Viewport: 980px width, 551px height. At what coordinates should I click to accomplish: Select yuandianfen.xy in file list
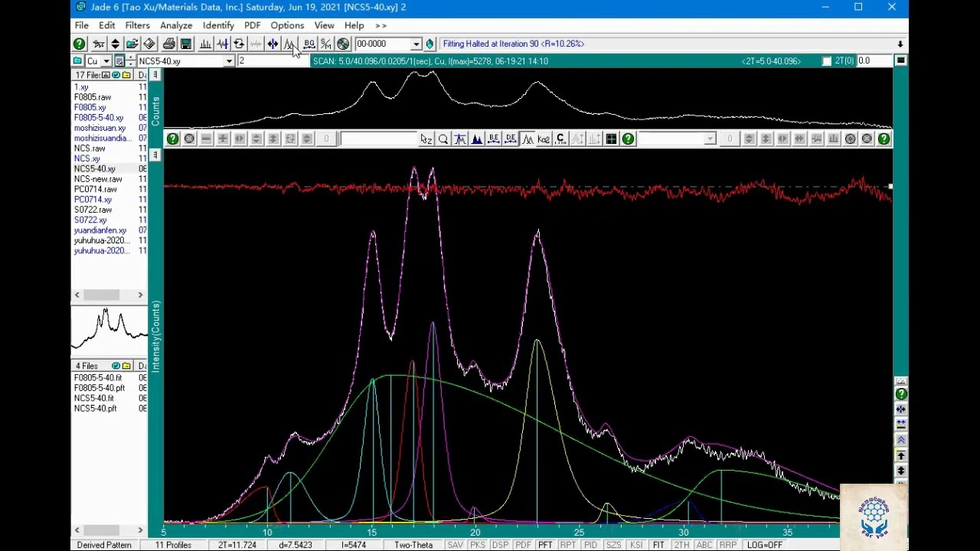click(100, 230)
